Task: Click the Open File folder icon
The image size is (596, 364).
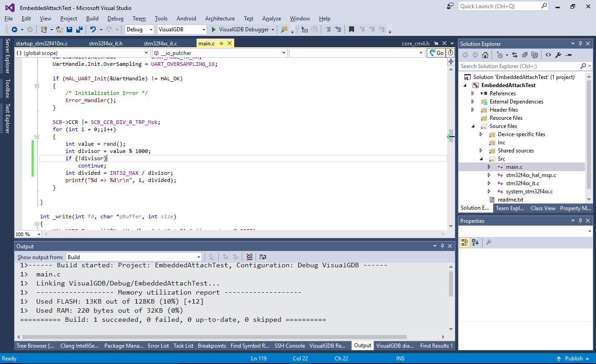Action: click(59, 30)
